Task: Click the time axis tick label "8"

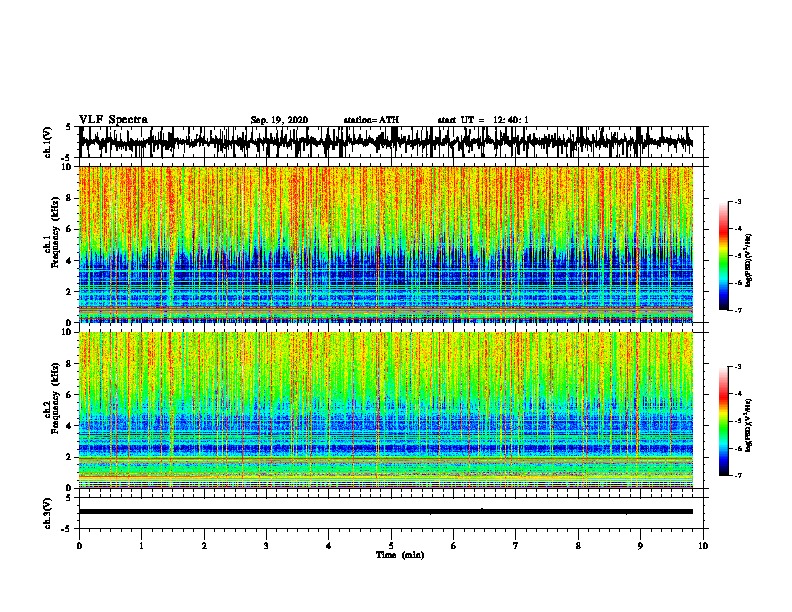Action: pos(578,546)
